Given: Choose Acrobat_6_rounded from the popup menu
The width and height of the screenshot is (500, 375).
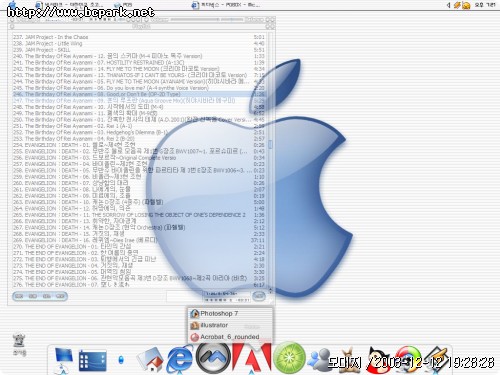Looking at the screenshot, I should point(230,337).
